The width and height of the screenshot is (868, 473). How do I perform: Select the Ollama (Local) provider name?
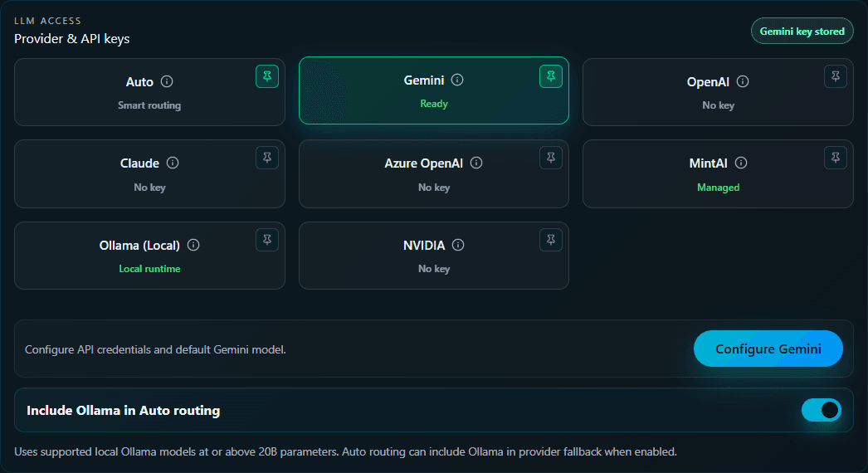coord(139,246)
